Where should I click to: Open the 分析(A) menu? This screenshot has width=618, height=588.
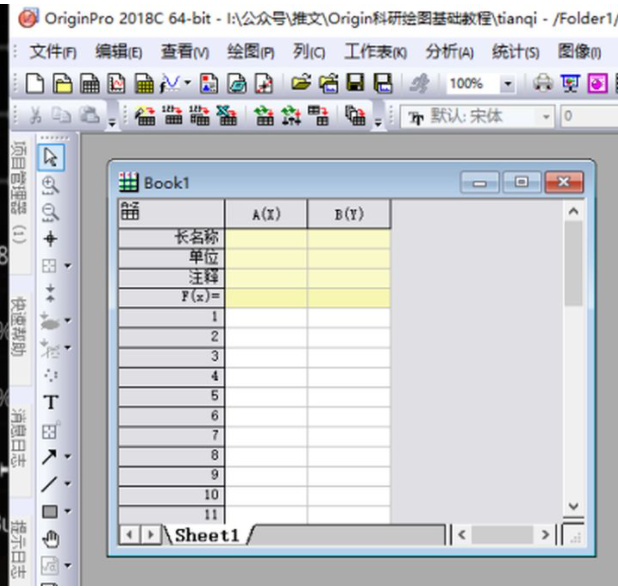click(x=449, y=52)
